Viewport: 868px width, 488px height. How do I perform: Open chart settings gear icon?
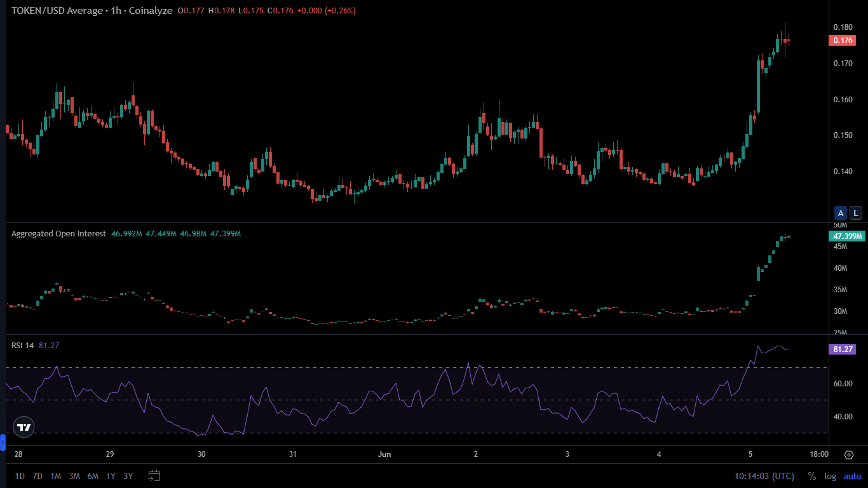click(x=849, y=454)
